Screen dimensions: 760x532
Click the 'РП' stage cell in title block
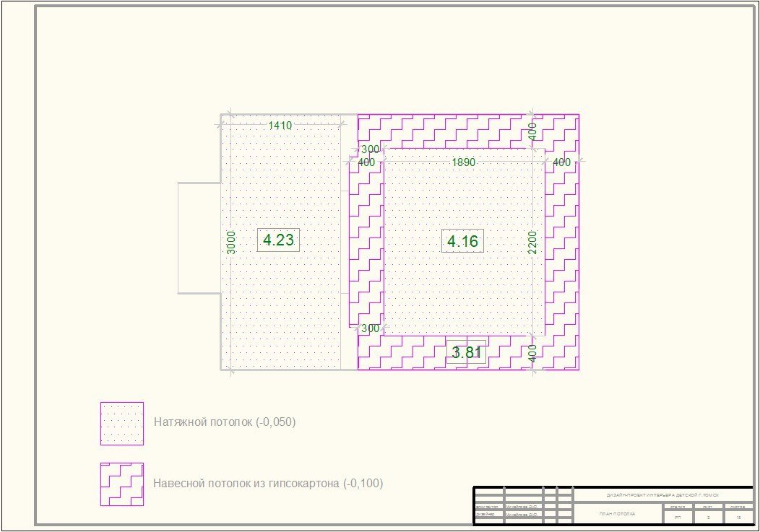[678, 518]
